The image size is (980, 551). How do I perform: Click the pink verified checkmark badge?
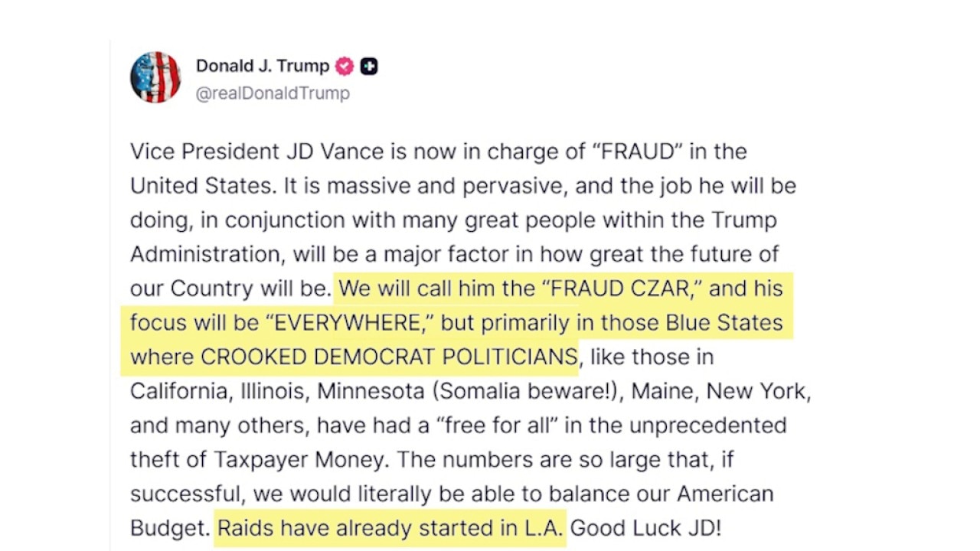(345, 67)
